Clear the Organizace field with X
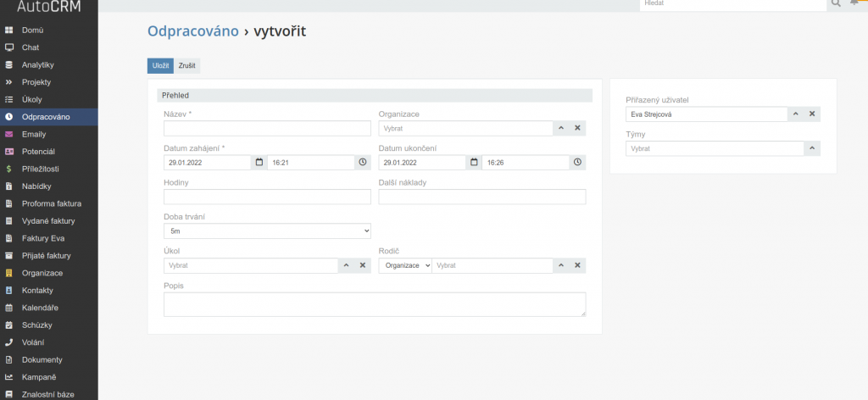This screenshot has width=868, height=400. pos(577,128)
